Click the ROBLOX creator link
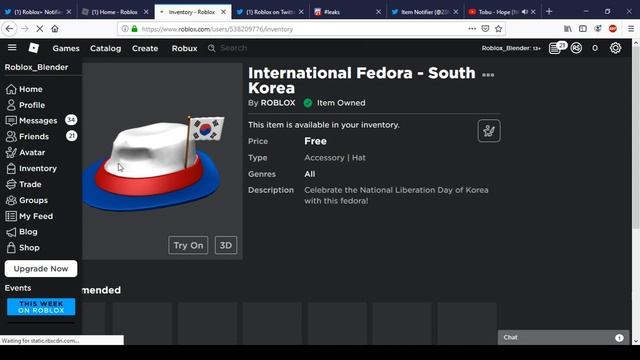The height and width of the screenshot is (360, 640). (278, 103)
